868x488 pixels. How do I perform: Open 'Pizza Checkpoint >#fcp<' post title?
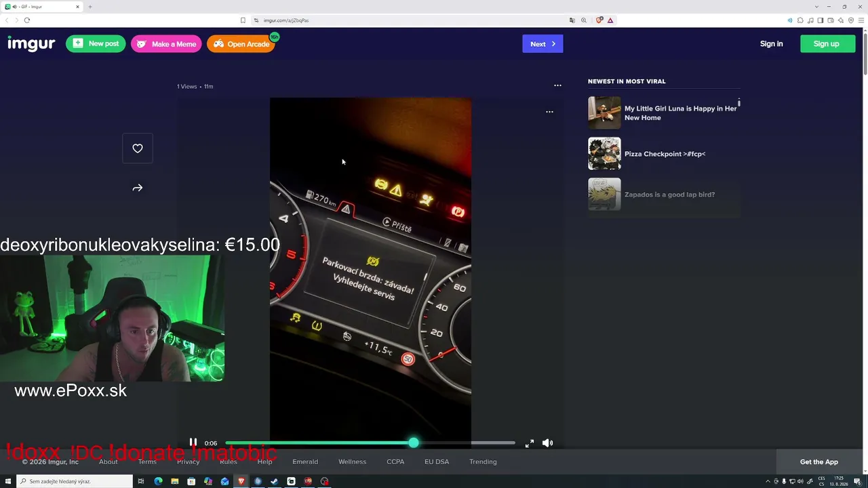click(665, 154)
